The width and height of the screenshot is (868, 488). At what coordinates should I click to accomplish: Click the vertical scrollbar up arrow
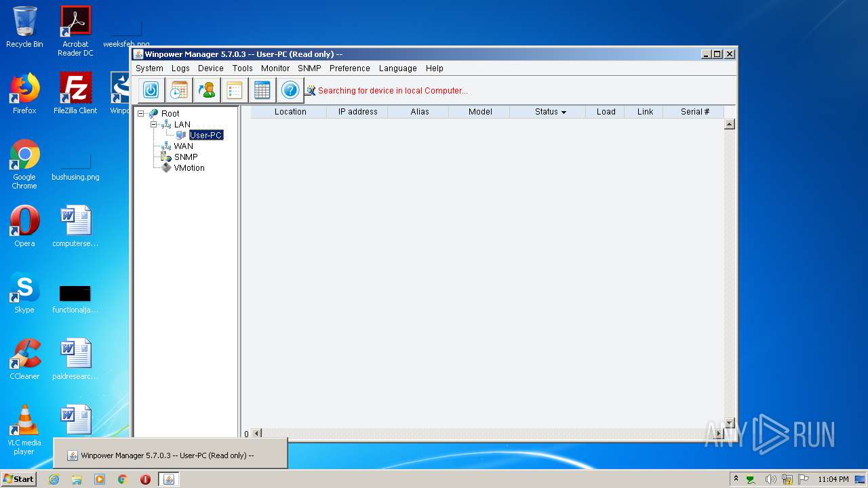tap(730, 124)
